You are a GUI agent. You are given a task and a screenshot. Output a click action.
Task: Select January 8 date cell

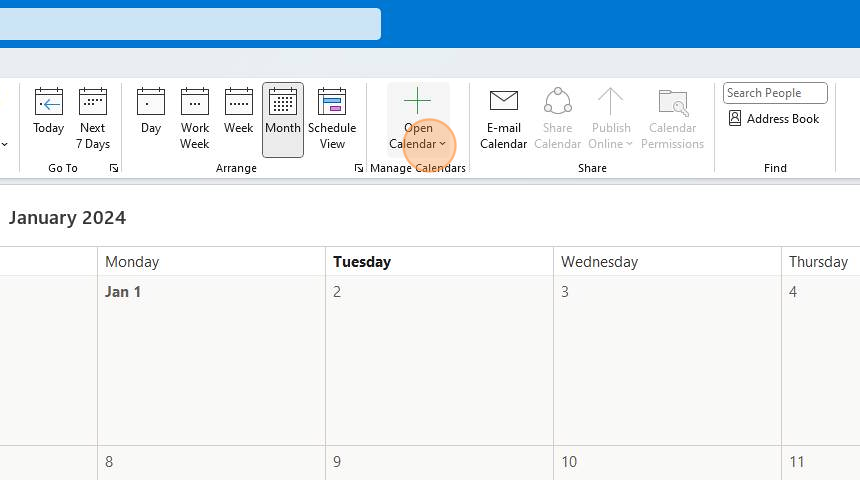pos(212,463)
